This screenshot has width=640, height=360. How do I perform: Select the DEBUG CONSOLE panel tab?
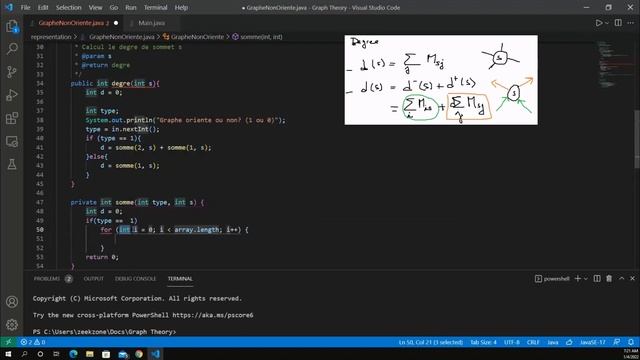tap(136, 279)
